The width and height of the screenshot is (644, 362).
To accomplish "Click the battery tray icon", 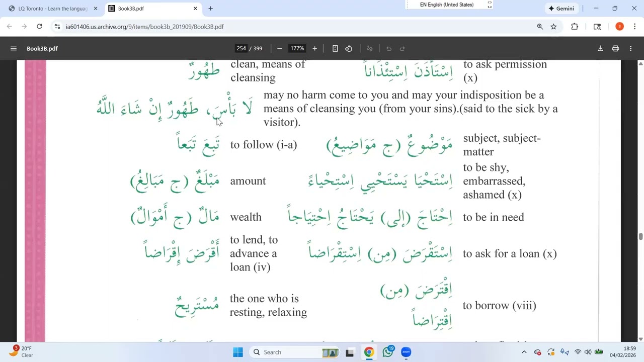I will [x=599, y=352].
